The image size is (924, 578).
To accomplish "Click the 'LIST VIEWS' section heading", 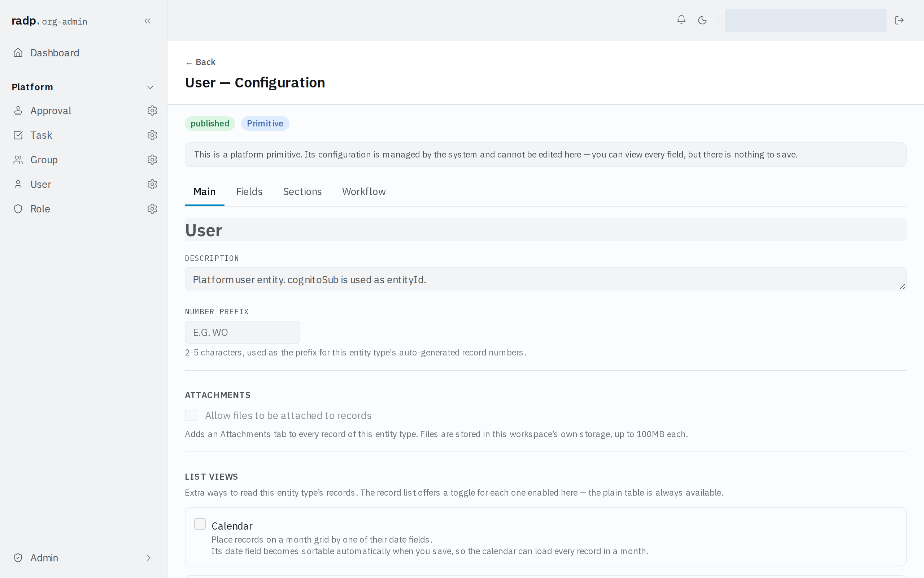I will tap(211, 477).
